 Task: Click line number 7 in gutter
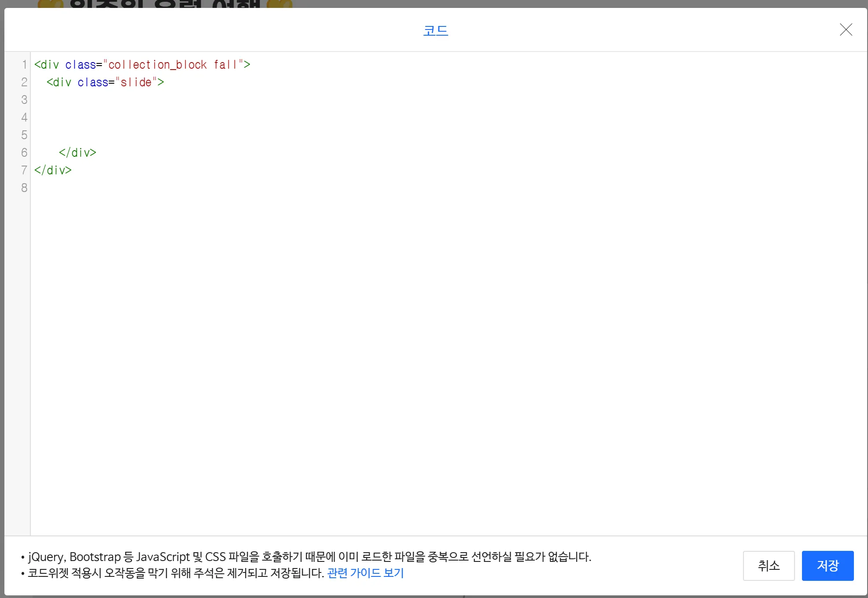tap(24, 170)
